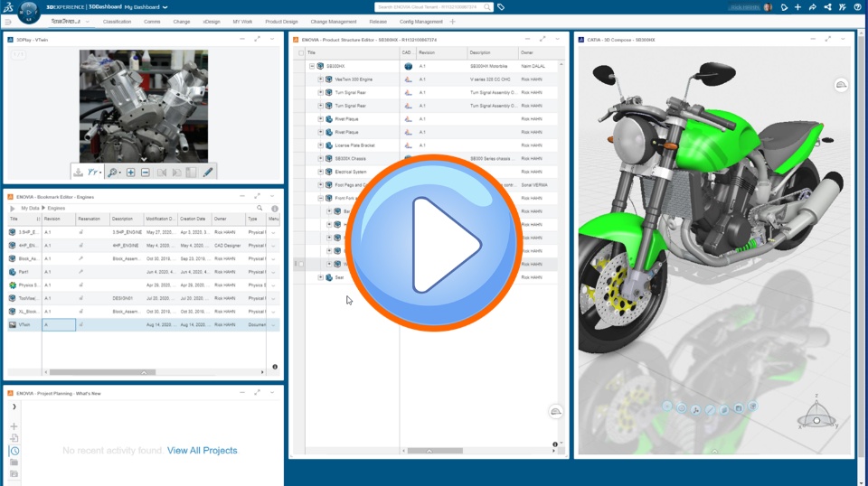Viewport: 868px width, 486px height.
Task: Select the Physics S... row in Bookmark Editor
Action: click(144, 285)
